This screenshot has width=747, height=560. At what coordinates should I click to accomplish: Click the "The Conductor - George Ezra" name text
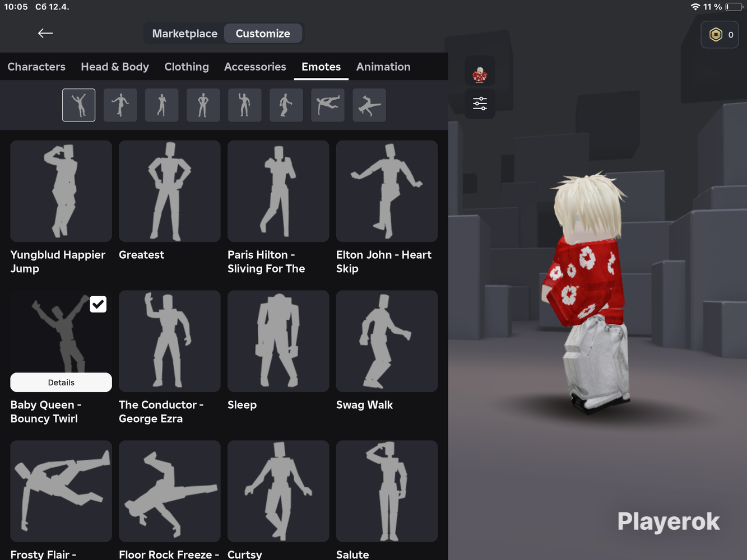click(x=161, y=412)
